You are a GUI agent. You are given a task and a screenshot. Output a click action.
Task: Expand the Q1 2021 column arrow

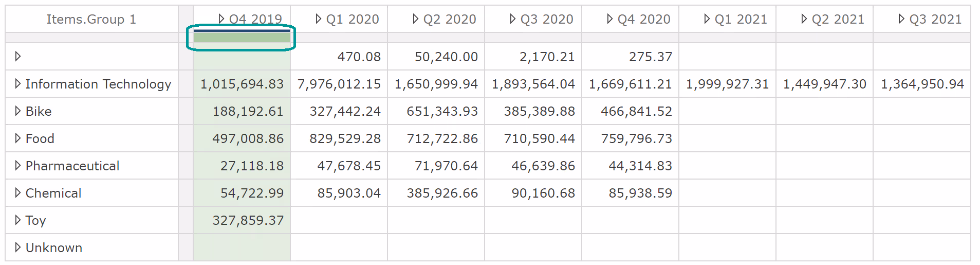click(x=707, y=19)
